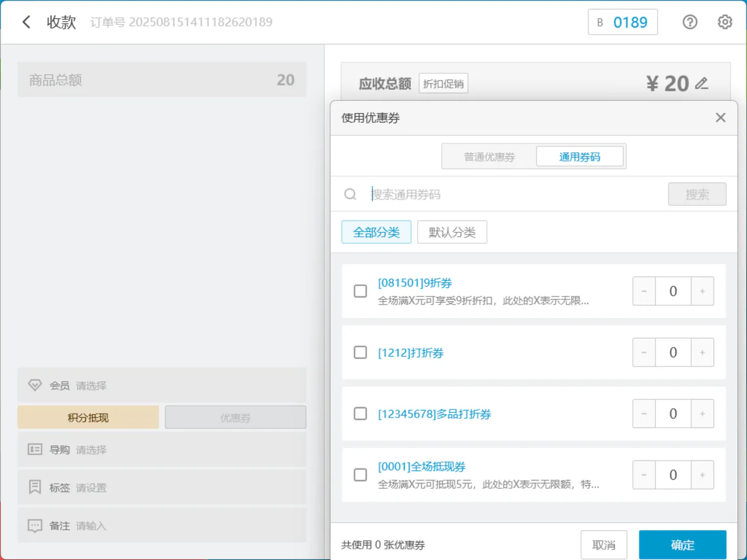Confirm with the 确定 button
The height and width of the screenshot is (560, 747).
683,545
